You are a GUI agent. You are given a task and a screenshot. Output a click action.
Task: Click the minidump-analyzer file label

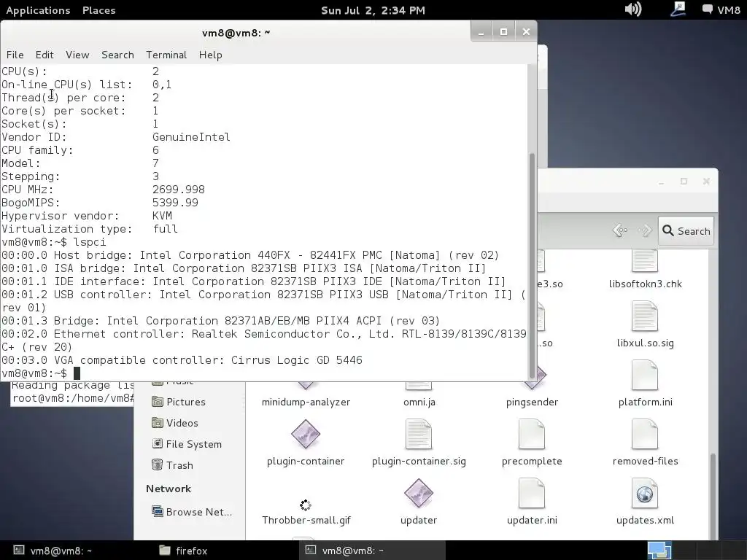[306, 402]
